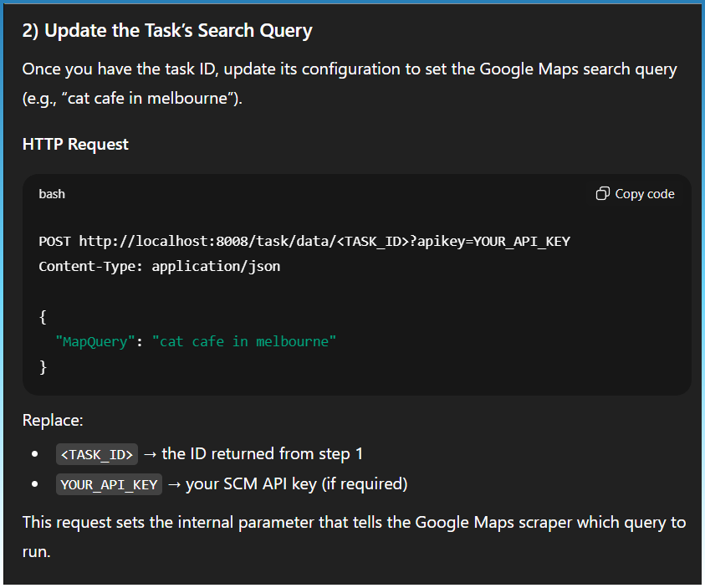Click the word POST in the code
Screen dimensions: 705x588
[x=55, y=242]
